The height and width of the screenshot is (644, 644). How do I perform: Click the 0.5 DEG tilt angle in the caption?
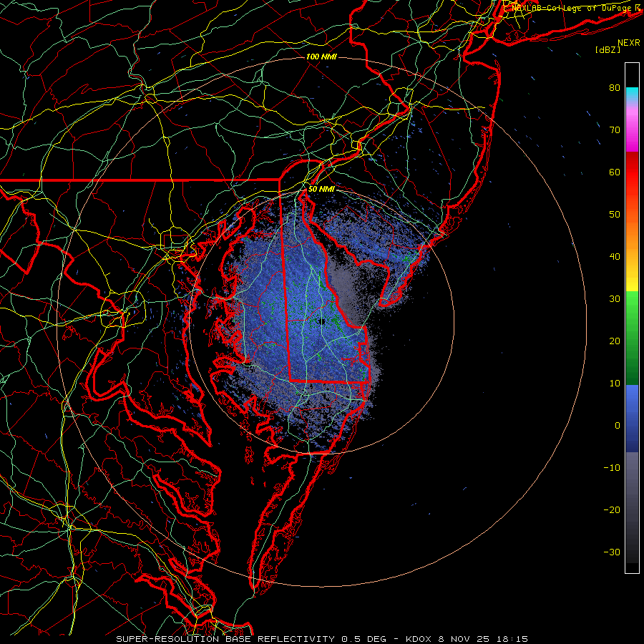(364, 639)
